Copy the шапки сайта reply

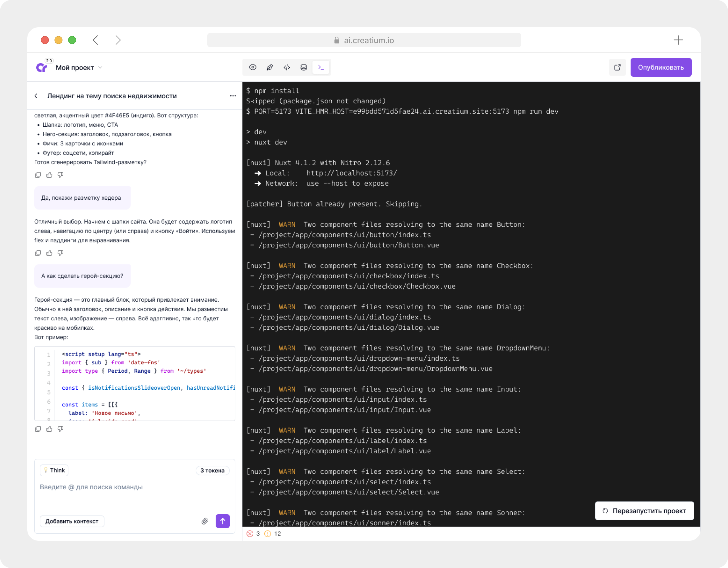(x=38, y=253)
